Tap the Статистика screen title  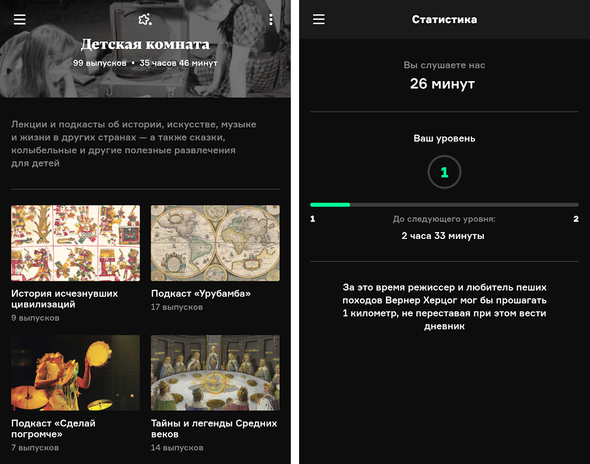click(x=444, y=19)
